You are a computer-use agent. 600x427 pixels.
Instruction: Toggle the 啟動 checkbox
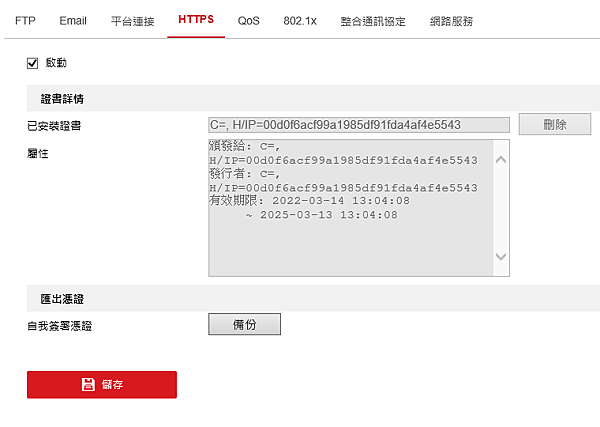point(33,63)
